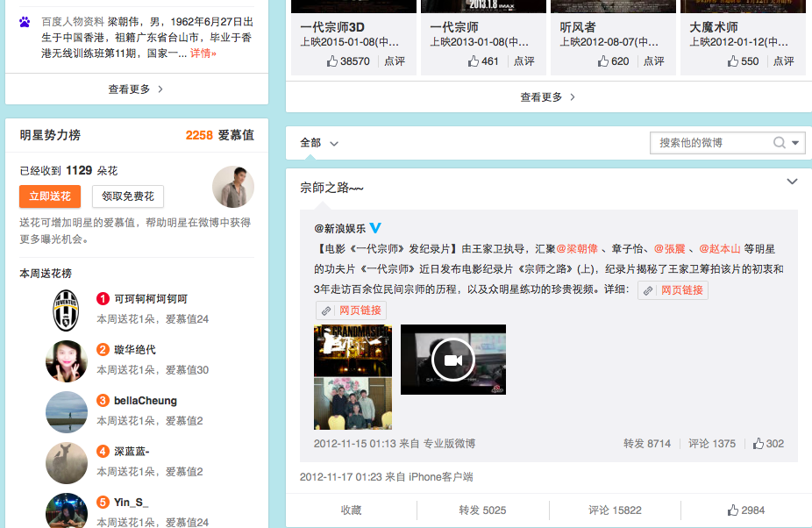Viewport: 812px width, 528px height.
Task: Open the 全部 filter dropdown
Action: pyautogui.click(x=319, y=143)
